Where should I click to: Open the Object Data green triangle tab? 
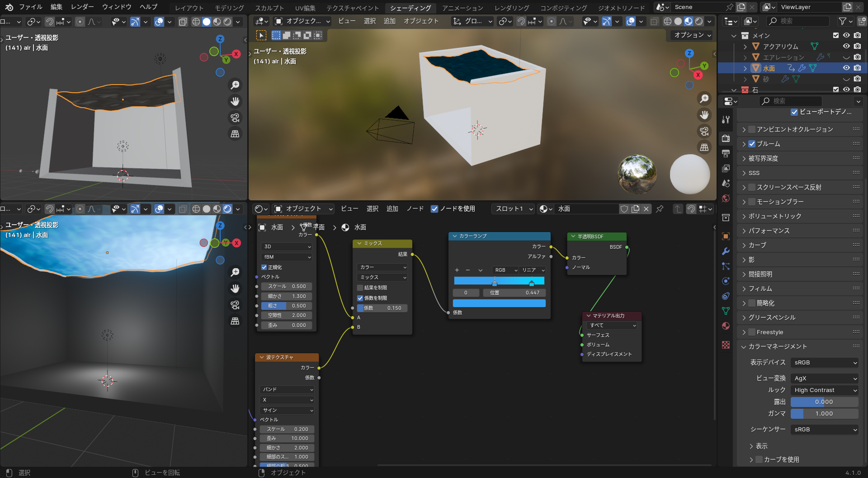point(726,311)
